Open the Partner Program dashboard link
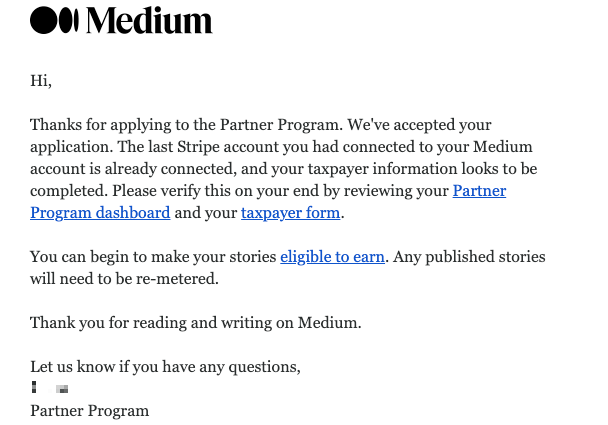 tap(100, 212)
